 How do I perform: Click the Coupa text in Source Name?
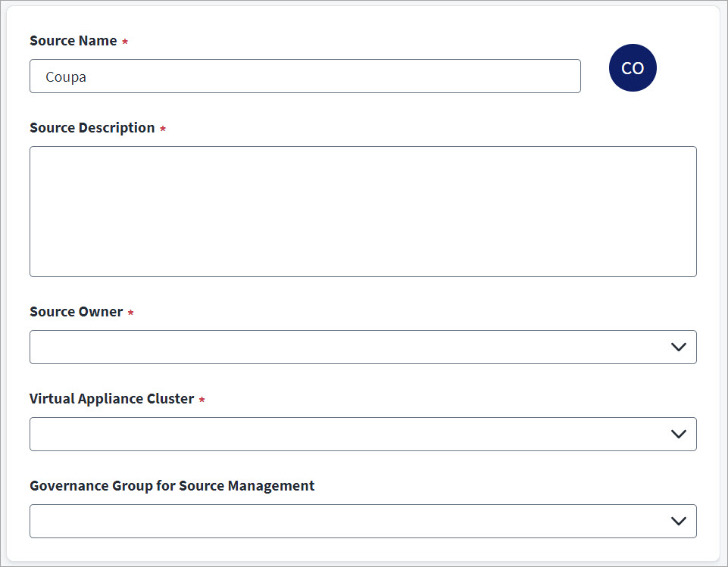(66, 76)
